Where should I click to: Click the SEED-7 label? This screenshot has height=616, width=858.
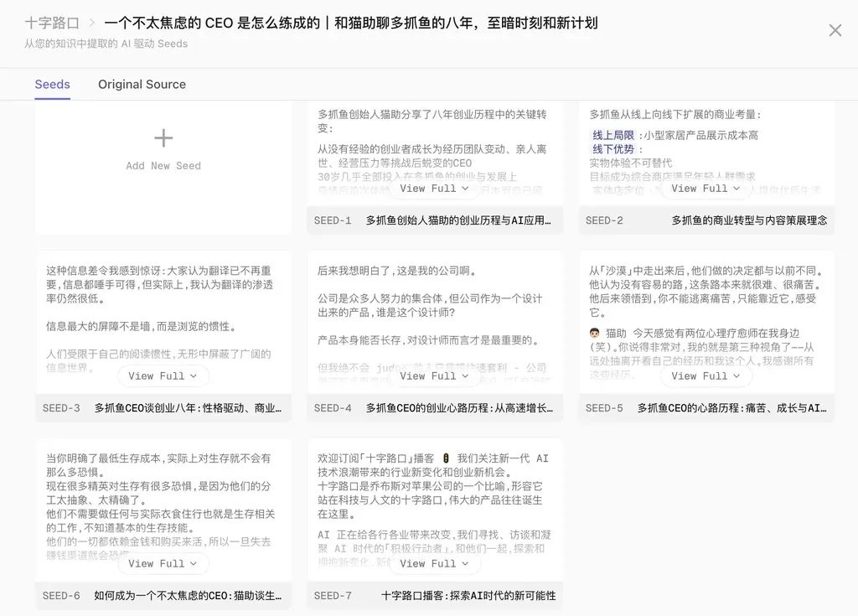click(333, 596)
